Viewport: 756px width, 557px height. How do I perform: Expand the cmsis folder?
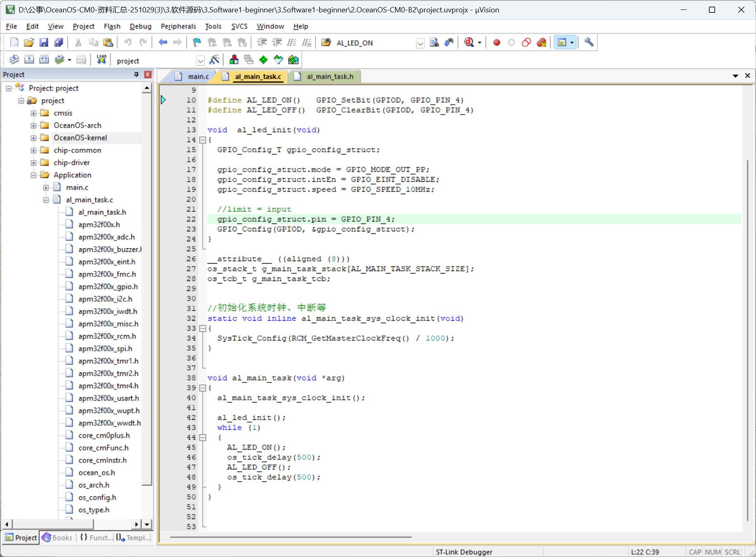(33, 113)
